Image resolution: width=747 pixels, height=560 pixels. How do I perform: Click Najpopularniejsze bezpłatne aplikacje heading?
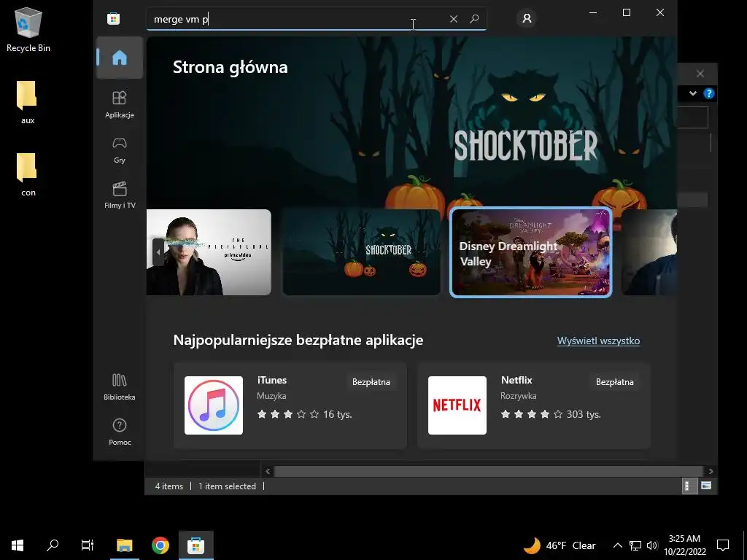point(298,340)
